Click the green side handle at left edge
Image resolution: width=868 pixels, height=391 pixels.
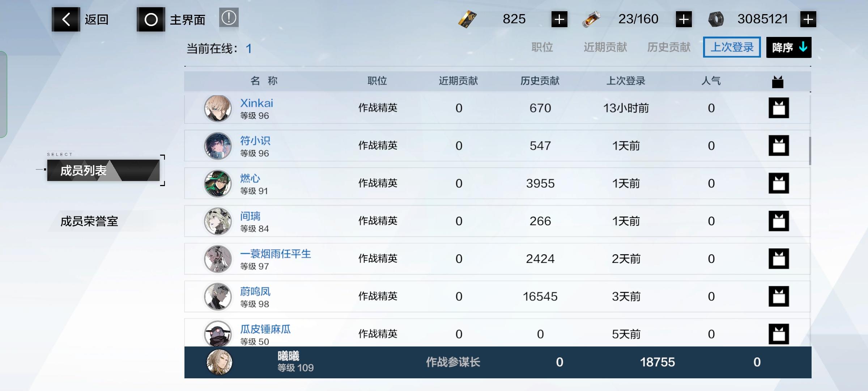[3, 94]
